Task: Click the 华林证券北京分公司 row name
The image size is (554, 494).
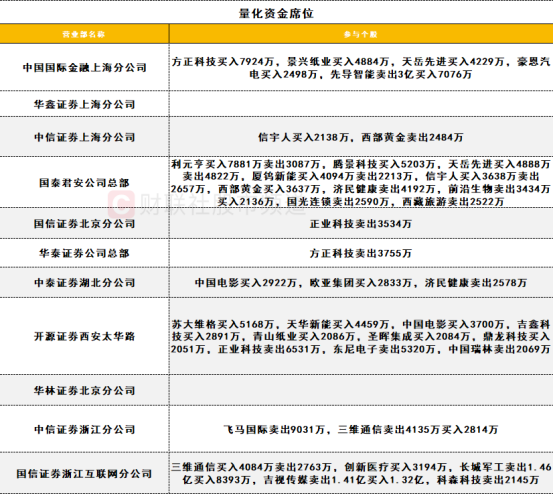Action: 84,390
